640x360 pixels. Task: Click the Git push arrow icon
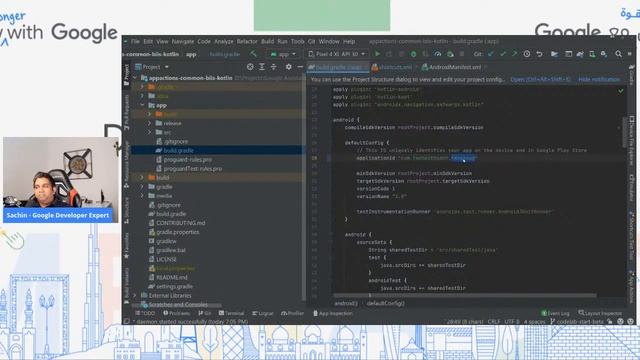514,54
